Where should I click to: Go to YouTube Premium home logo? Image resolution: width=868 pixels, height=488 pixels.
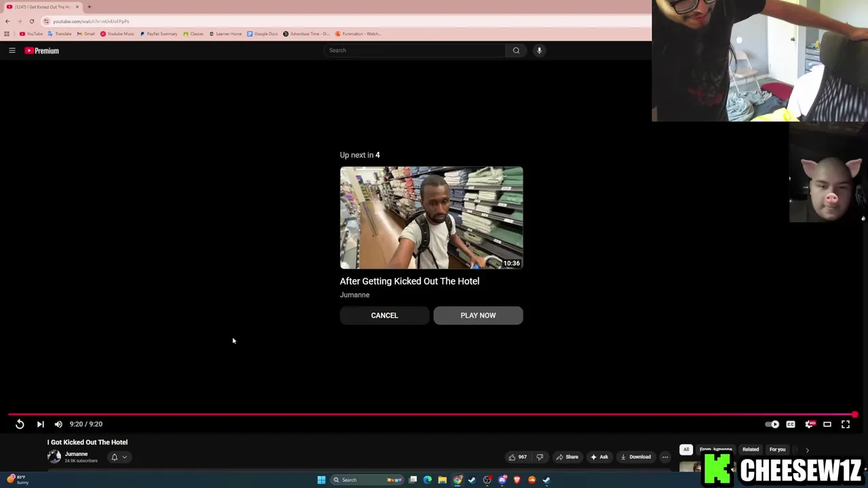pyautogui.click(x=42, y=50)
